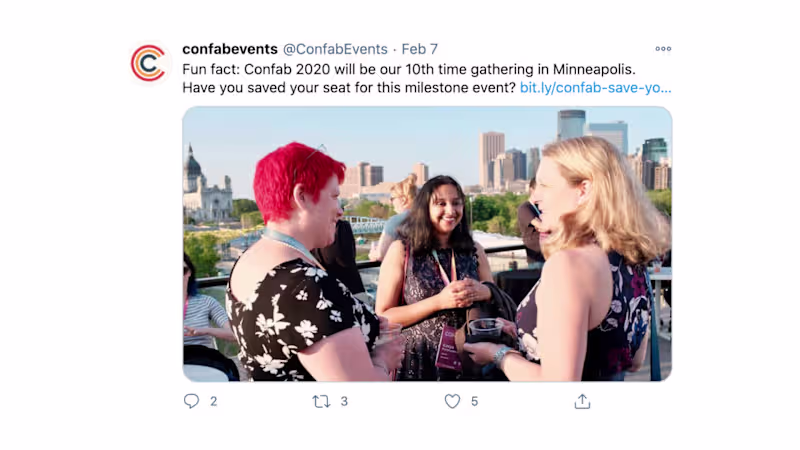Retweet the Confab 2020 tweet
Viewport: 800px width, 450px height.
[321, 401]
